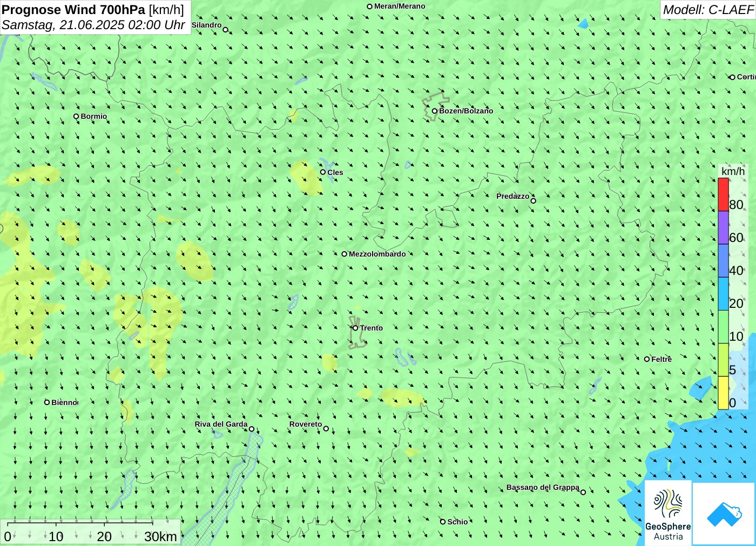
Task: Click the Prognose Wind 700hPa title
Action: [x=93, y=10]
